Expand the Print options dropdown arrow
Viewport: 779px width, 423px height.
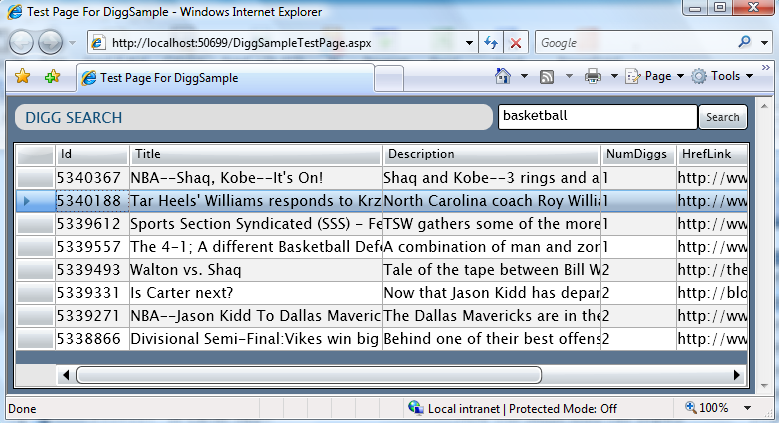tap(614, 76)
